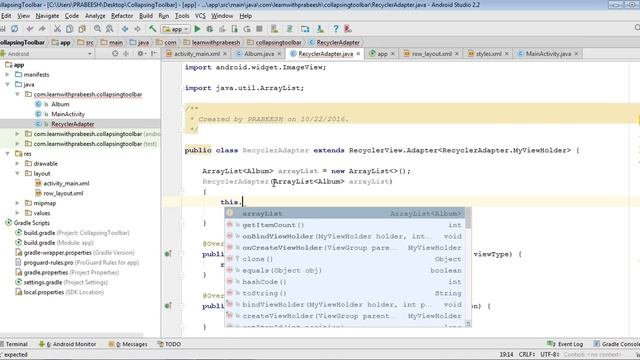
Task: Click the Help question mark icon
Action: [x=336, y=29]
